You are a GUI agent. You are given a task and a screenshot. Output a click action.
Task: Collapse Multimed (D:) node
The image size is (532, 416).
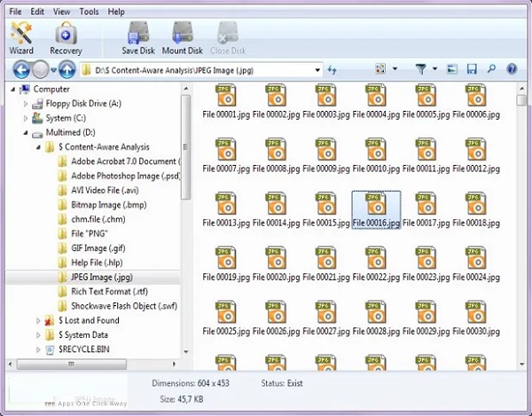click(26, 133)
